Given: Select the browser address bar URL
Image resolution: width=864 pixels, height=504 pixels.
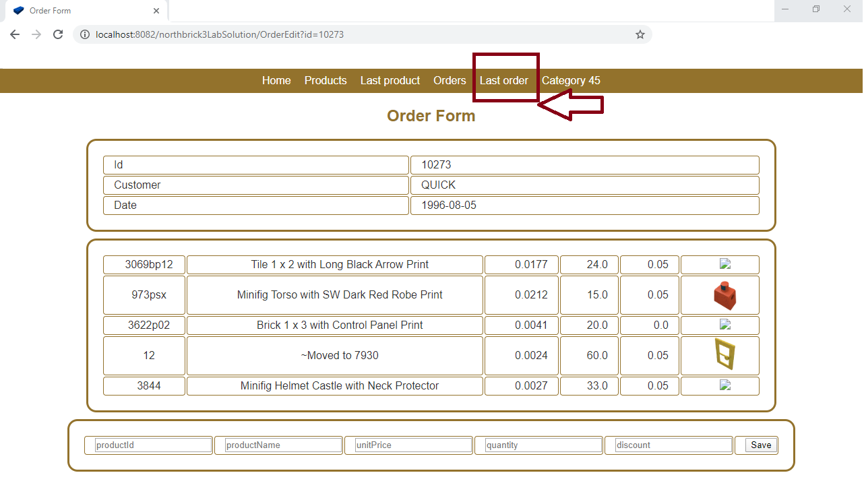Looking at the screenshot, I should click(219, 34).
